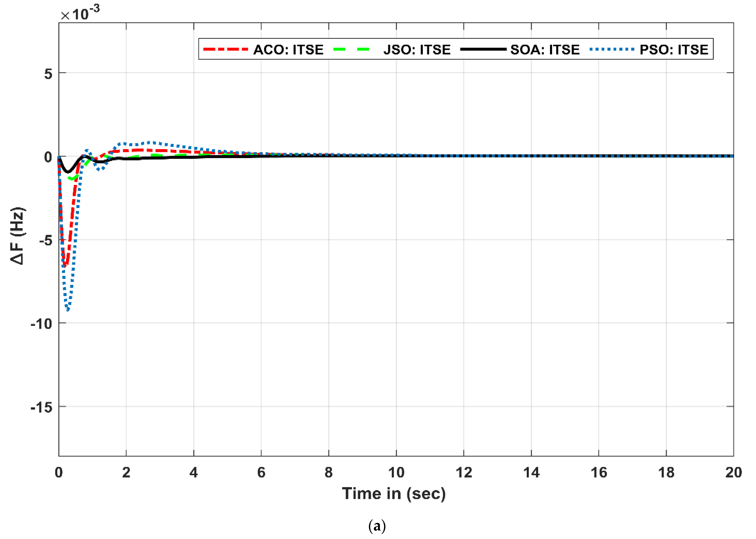Viewport: 756px width, 539px height.
Task: Click the y-axis tick label 5
Action: click(x=49, y=74)
